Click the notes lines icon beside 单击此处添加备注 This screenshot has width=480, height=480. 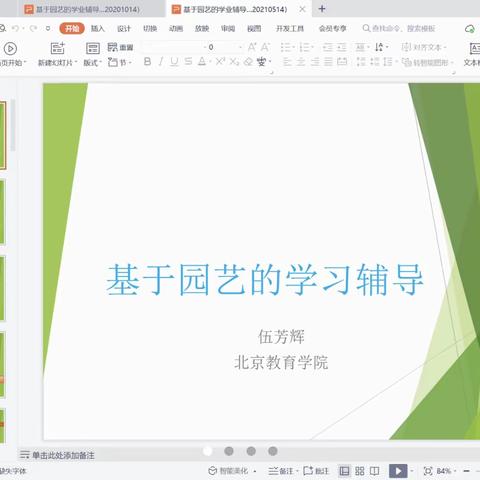[25, 455]
